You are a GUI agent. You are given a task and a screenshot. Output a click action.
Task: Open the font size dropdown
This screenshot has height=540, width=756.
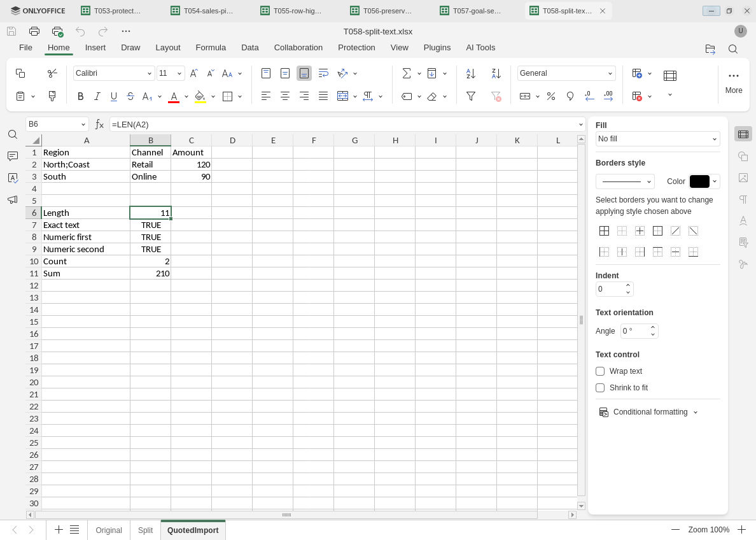[x=179, y=73]
